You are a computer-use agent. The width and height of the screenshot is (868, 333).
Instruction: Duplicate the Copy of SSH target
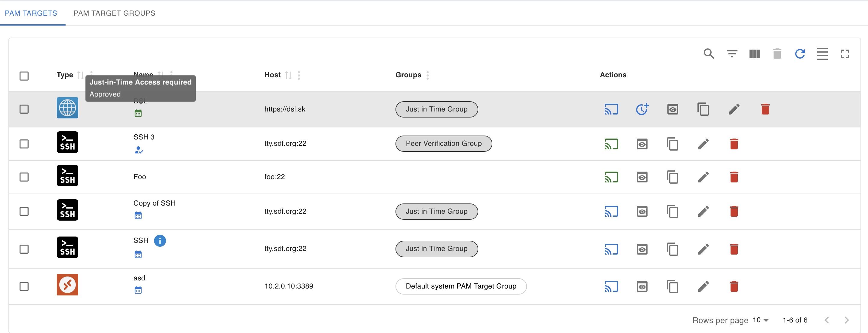coord(672,212)
